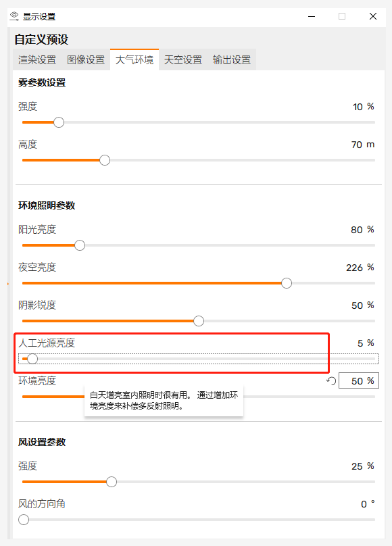Click the 阳光亮度 slider handle
Viewport: 392px width, 546px height.
(80, 245)
